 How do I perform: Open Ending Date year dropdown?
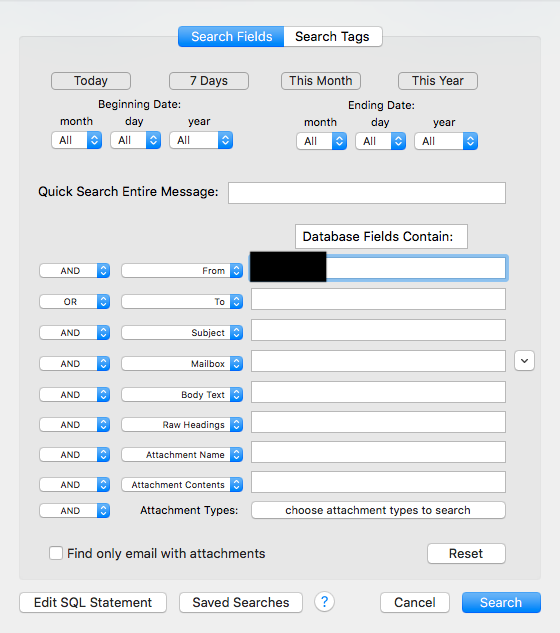446,141
